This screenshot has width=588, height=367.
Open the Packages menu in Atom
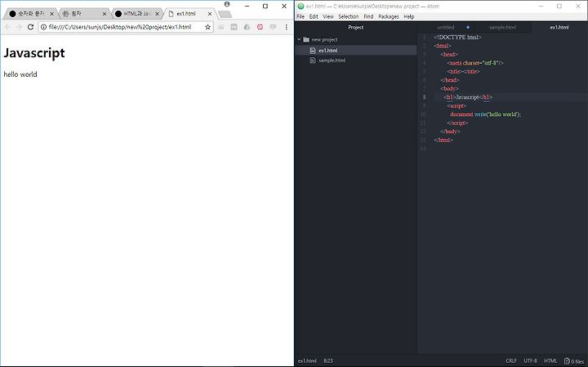(x=389, y=16)
